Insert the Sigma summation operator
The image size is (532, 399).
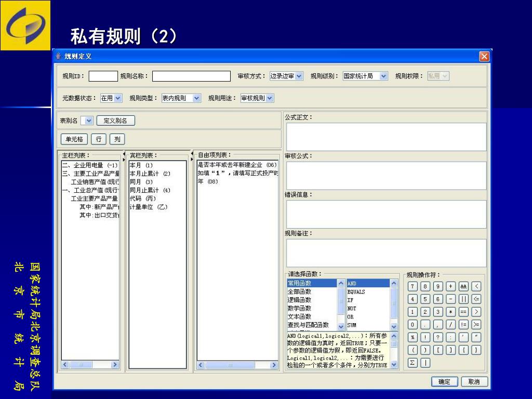pos(413,363)
